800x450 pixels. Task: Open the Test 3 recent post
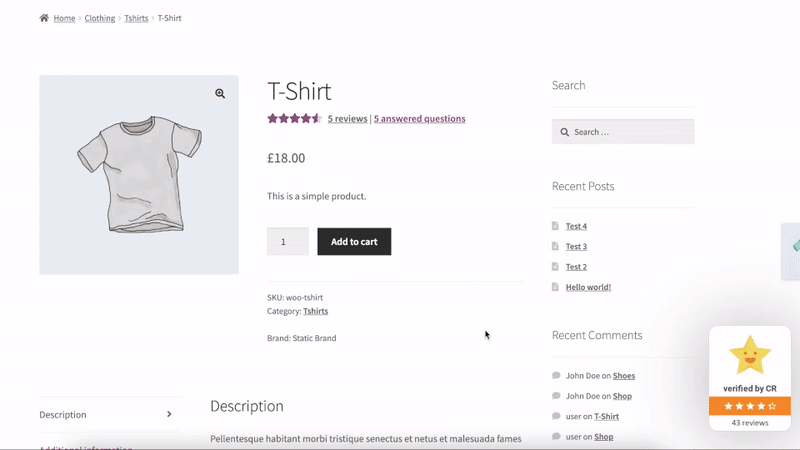tap(576, 246)
